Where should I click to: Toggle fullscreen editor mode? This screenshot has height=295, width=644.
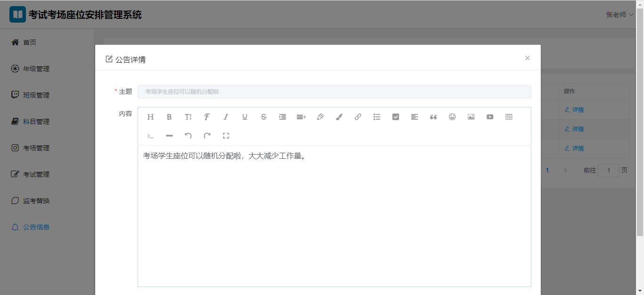point(226,136)
